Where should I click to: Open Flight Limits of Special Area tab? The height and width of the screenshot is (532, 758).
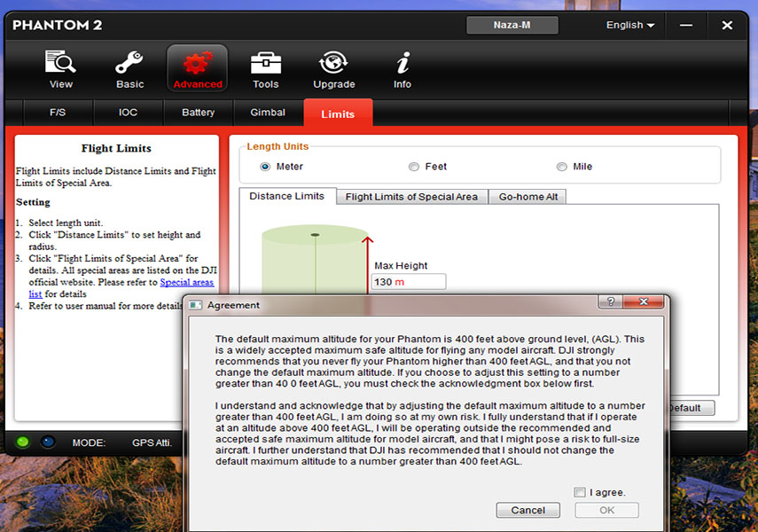coord(411,197)
